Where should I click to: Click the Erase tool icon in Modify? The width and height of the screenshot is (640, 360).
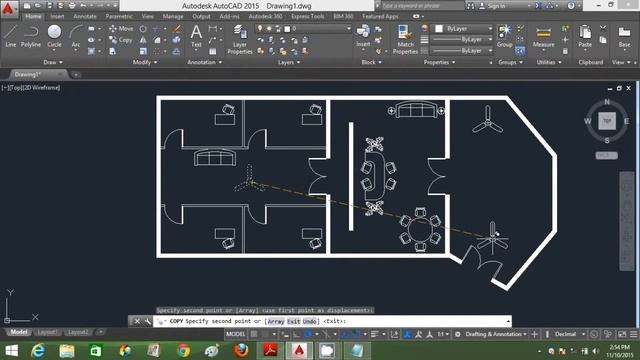point(176,29)
